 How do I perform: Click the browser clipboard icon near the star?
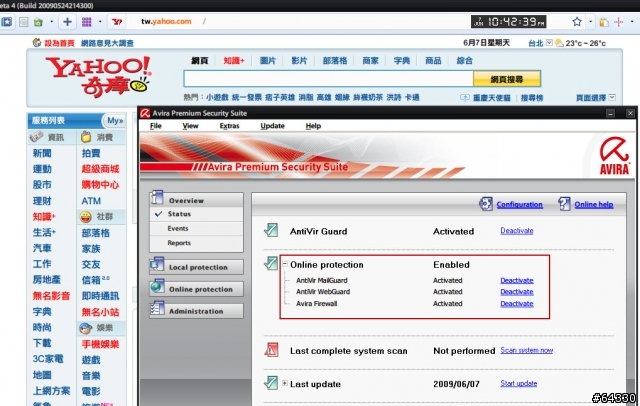[x=604, y=22]
